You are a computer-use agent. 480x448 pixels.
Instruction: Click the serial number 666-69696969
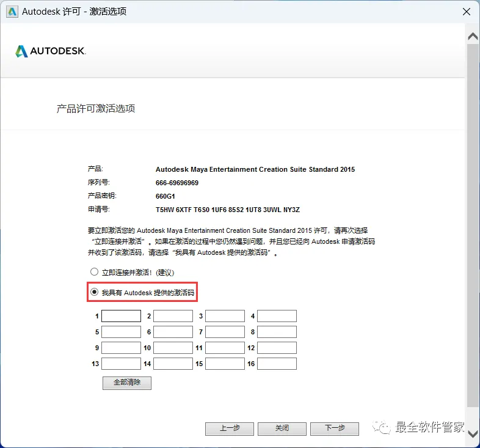point(177,183)
